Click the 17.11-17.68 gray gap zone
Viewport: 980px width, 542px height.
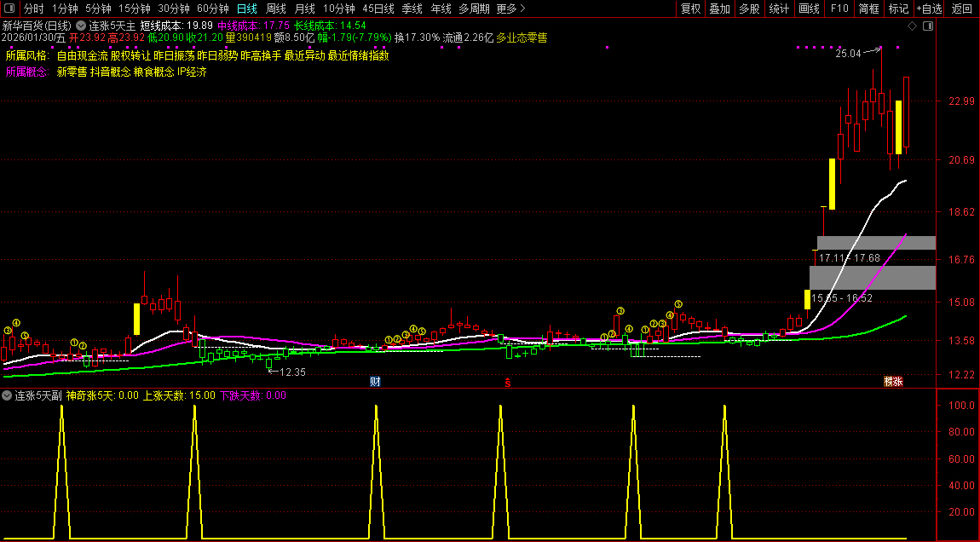pyautogui.click(x=876, y=243)
